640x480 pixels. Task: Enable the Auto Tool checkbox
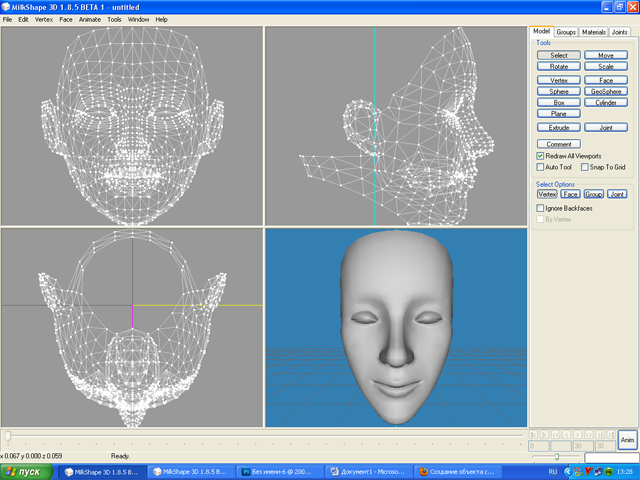(541, 167)
